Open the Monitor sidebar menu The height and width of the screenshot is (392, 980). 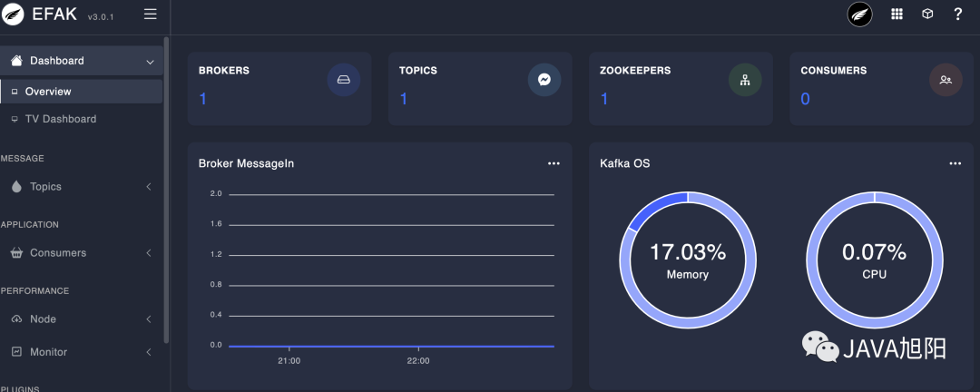(82, 352)
